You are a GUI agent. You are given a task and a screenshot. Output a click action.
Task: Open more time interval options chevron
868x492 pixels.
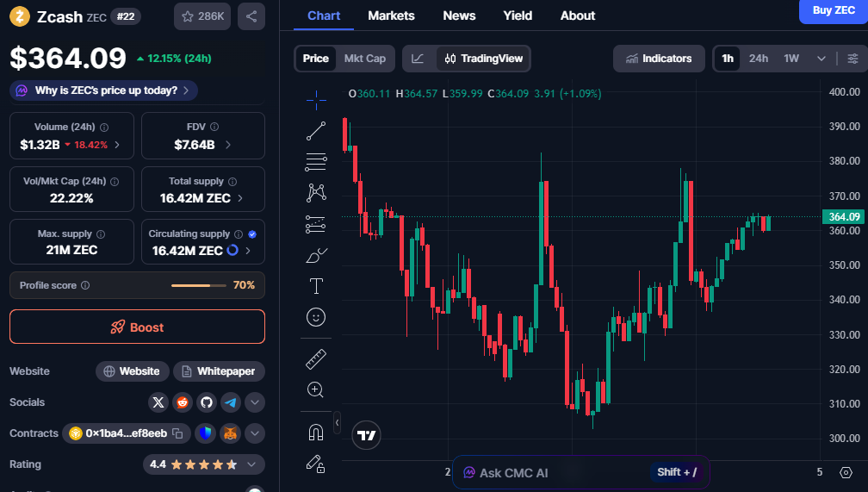(x=821, y=59)
